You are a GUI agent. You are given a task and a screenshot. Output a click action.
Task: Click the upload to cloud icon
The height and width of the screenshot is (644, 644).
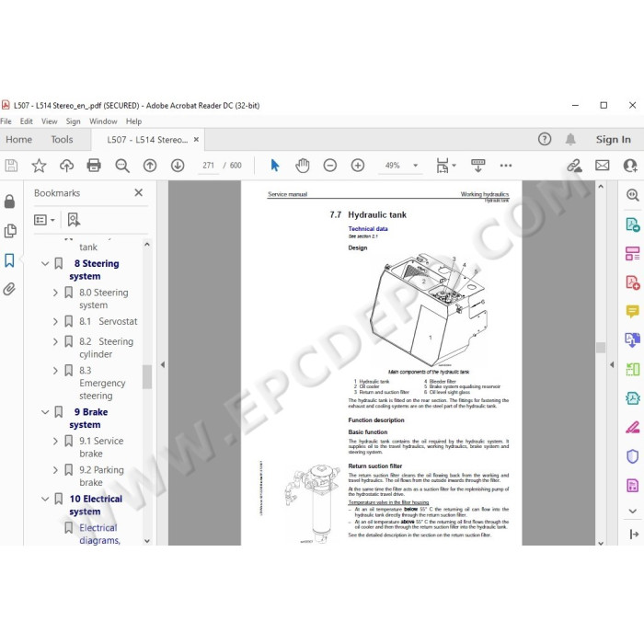(x=66, y=166)
